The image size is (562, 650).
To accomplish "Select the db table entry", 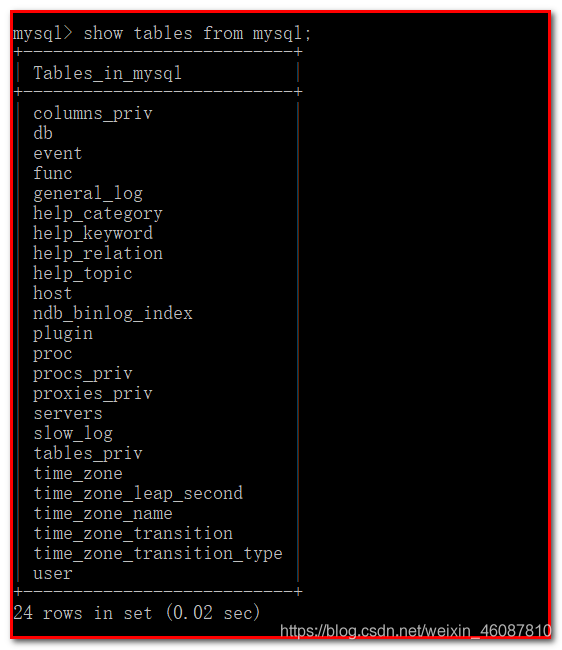I will click(43, 133).
